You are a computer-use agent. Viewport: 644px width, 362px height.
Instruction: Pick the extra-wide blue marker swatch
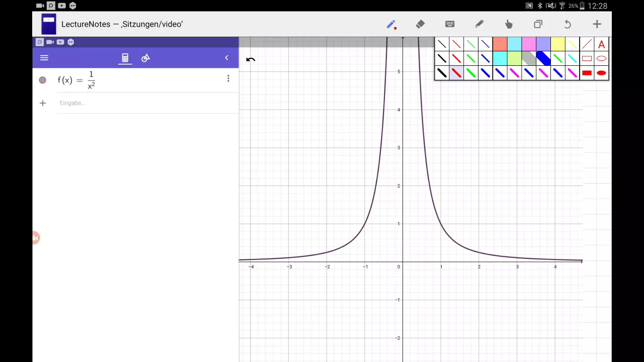coord(543,59)
